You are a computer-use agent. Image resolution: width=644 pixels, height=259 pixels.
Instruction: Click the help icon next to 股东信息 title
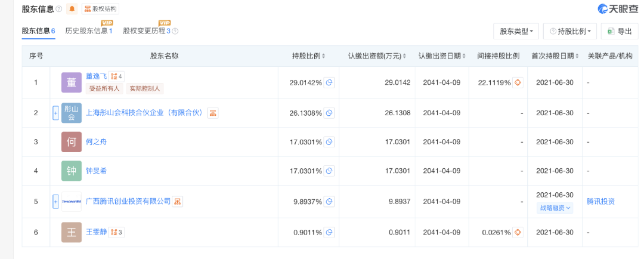click(58, 9)
